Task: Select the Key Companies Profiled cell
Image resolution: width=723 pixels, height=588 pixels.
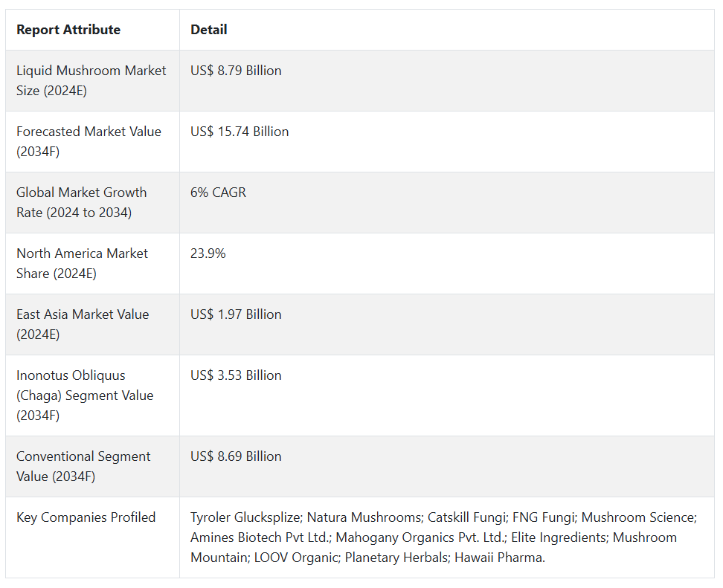Action: (86, 517)
